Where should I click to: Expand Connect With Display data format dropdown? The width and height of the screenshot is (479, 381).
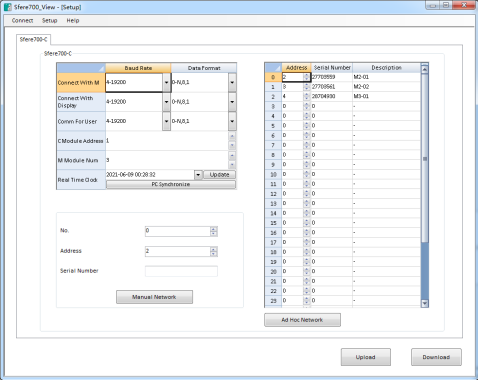[232, 102]
